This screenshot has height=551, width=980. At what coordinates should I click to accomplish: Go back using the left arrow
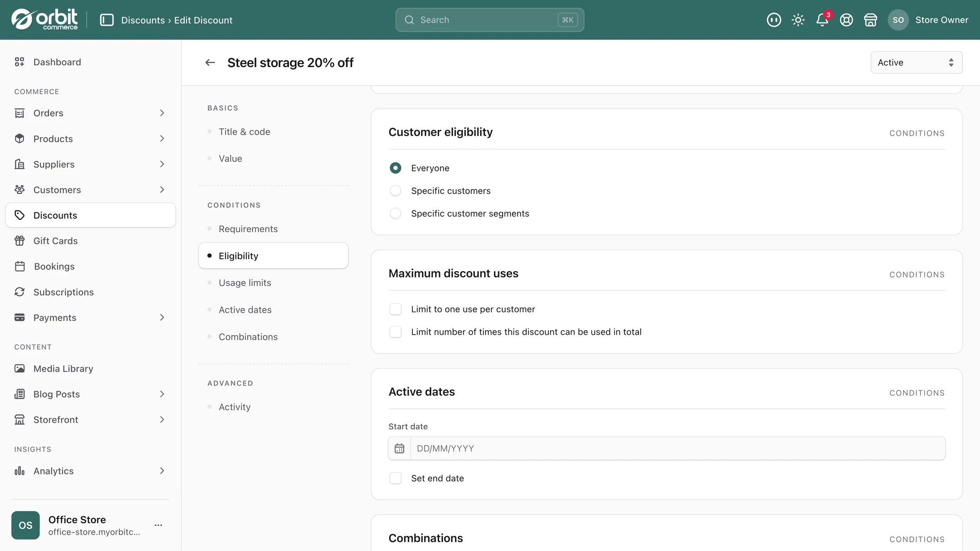[210, 63]
